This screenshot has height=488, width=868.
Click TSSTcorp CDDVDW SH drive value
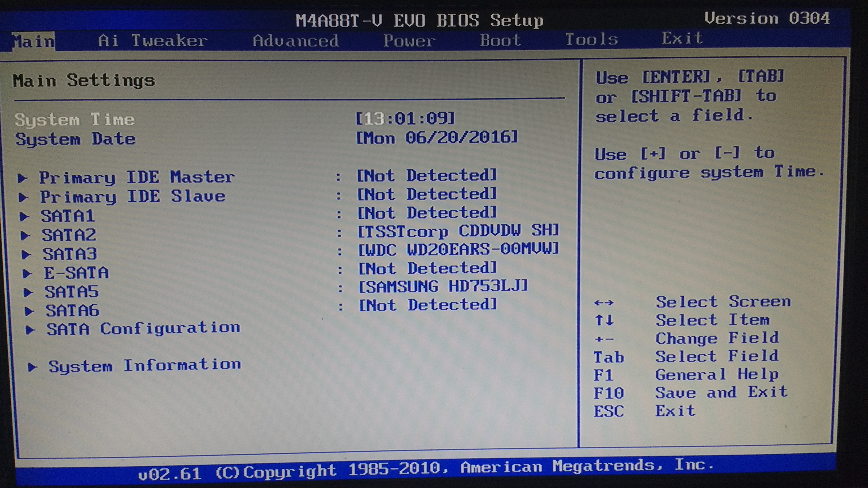(x=458, y=231)
